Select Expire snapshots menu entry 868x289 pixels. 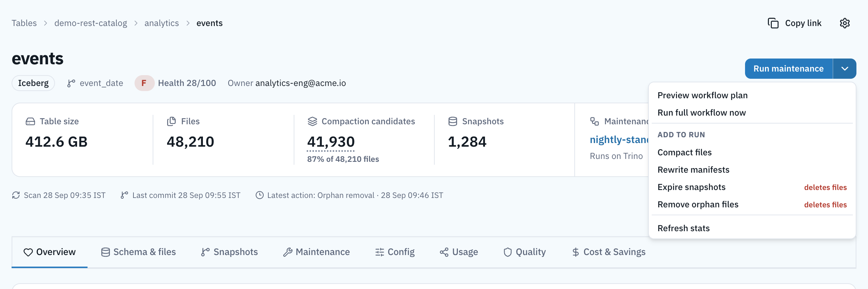(752, 187)
